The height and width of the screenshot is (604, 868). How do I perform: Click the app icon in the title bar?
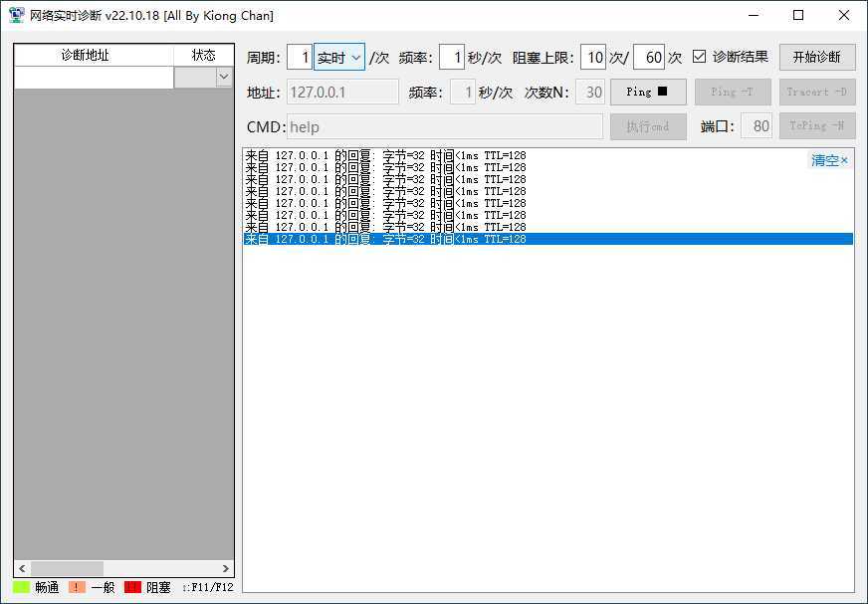[x=16, y=15]
